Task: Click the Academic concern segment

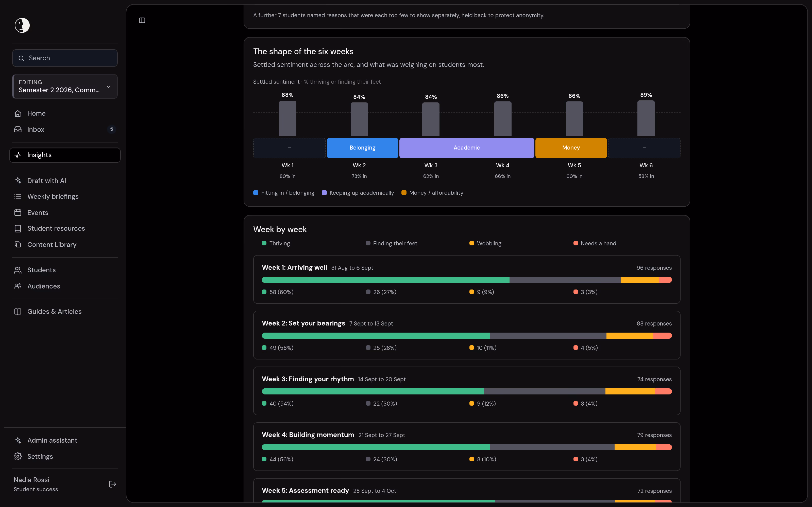Action: click(x=467, y=148)
